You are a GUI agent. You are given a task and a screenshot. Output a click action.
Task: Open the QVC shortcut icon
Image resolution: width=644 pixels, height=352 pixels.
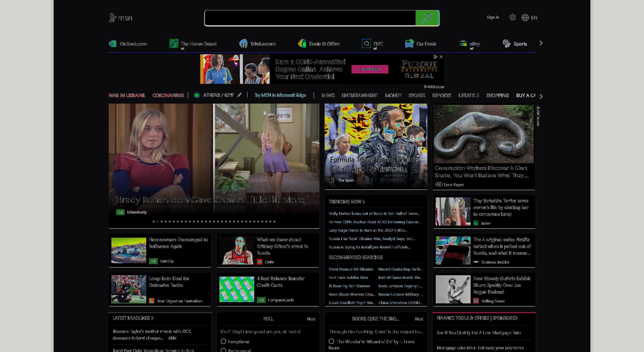(366, 44)
